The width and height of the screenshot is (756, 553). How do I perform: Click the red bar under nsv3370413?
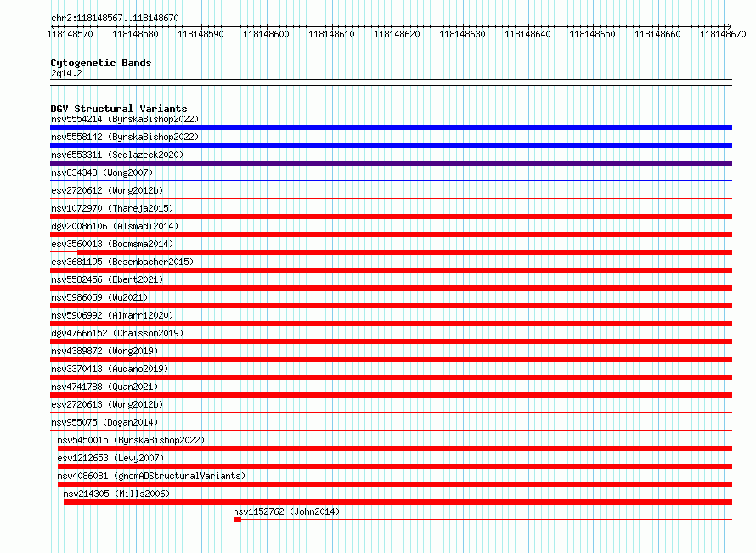[391, 377]
